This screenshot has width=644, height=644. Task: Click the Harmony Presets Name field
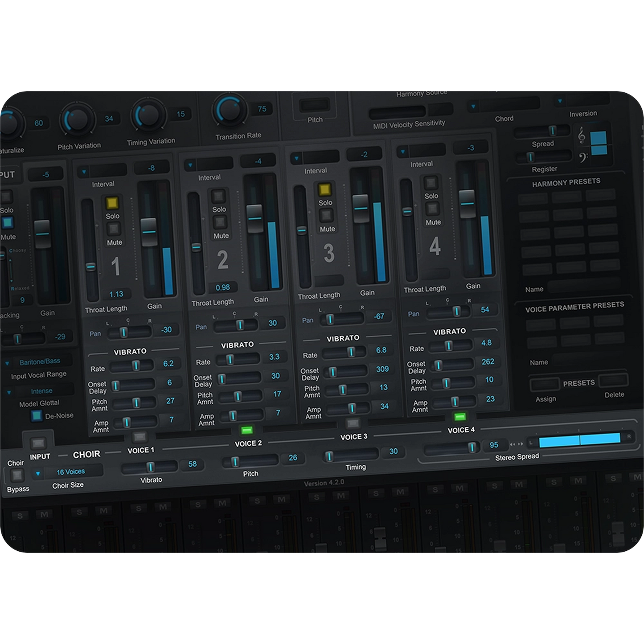tap(584, 286)
